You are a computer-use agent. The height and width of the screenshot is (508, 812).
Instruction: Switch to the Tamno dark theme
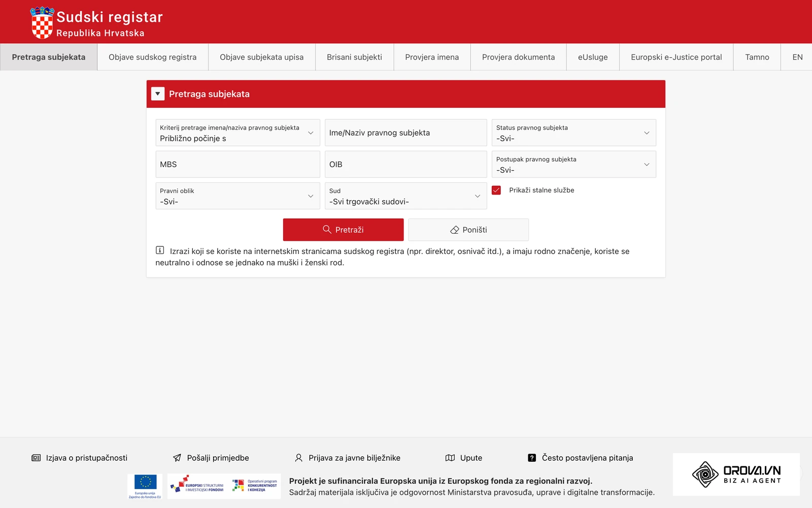pyautogui.click(x=757, y=57)
